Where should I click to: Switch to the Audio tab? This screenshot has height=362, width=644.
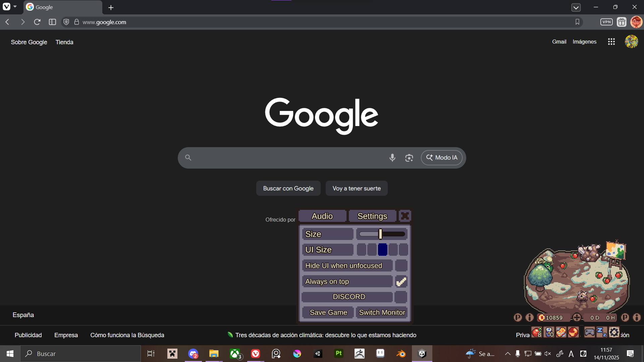[x=322, y=216]
